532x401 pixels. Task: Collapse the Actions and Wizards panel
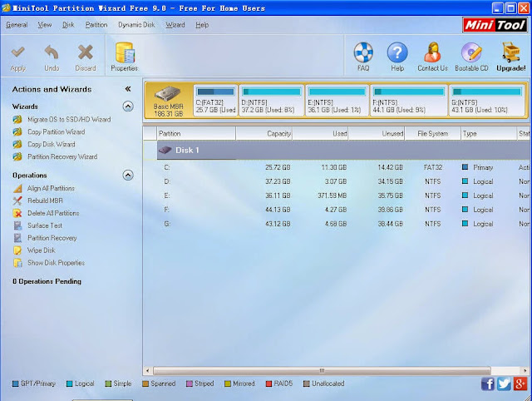127,89
